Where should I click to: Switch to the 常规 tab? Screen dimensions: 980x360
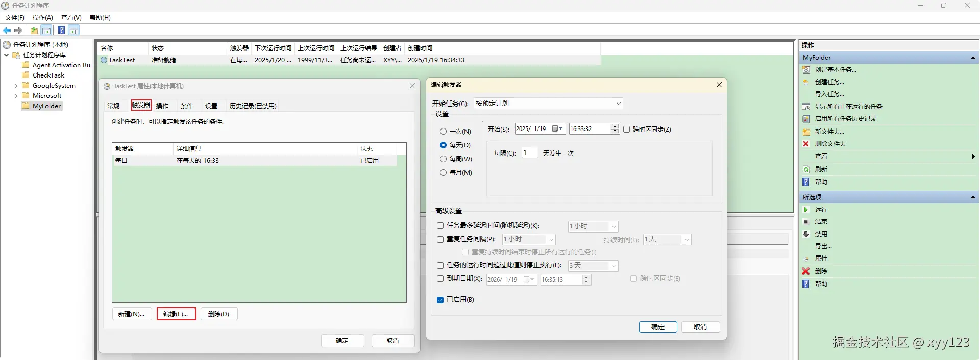click(113, 106)
